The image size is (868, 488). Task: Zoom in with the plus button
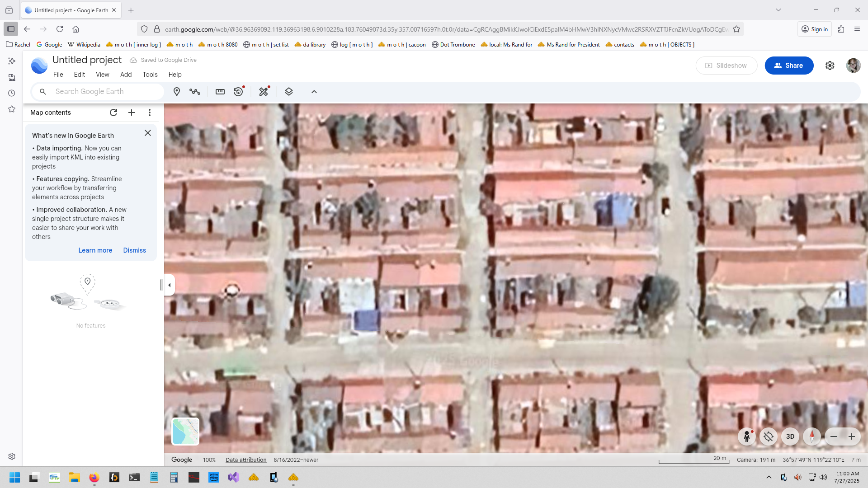(x=852, y=436)
